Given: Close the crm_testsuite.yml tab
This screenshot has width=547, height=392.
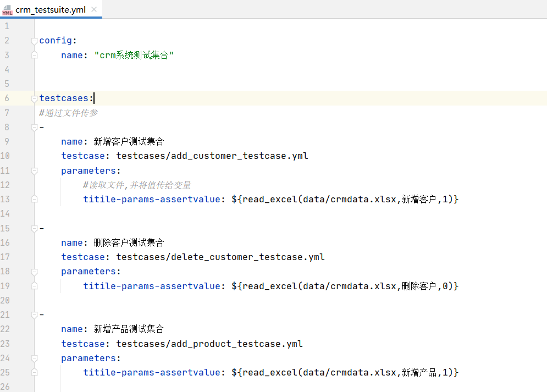Looking at the screenshot, I should coord(94,10).
